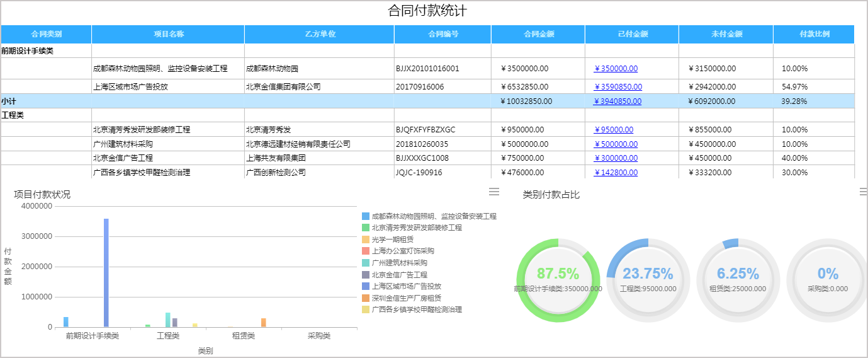
Task: Open the 项目付款状况 chart hamburger menu
Action: pos(494,192)
